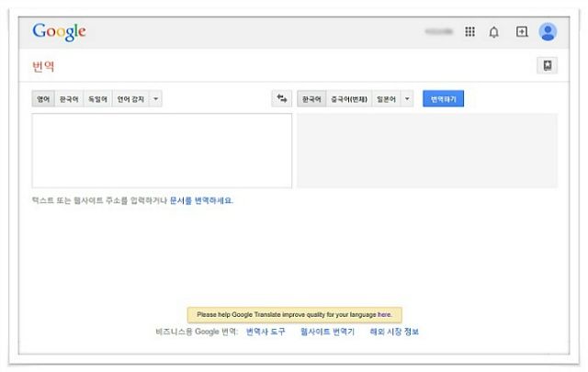Click the 'here' link in yellow banner

click(384, 315)
